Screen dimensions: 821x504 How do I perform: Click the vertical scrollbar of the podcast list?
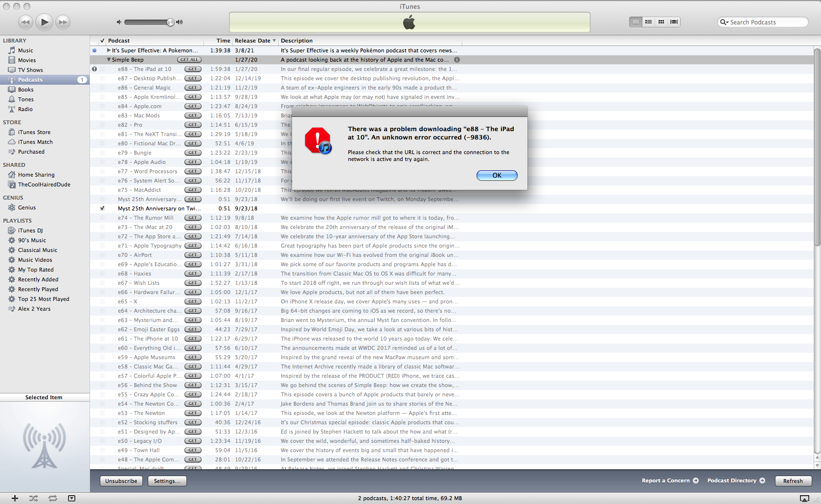pos(817,147)
